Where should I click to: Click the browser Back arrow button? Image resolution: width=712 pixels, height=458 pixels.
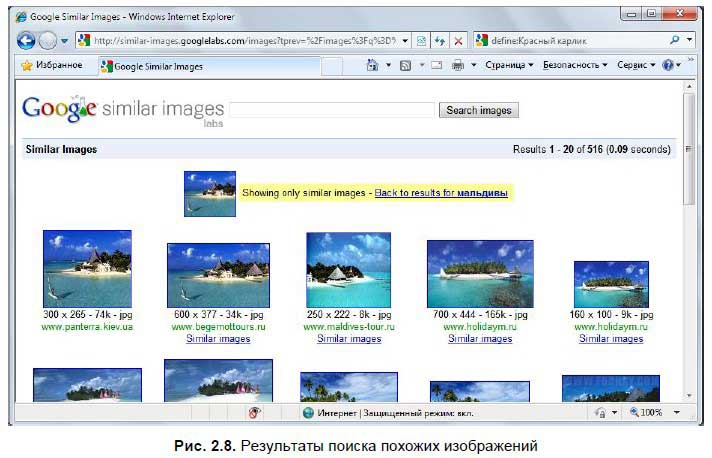pyautogui.click(x=27, y=40)
